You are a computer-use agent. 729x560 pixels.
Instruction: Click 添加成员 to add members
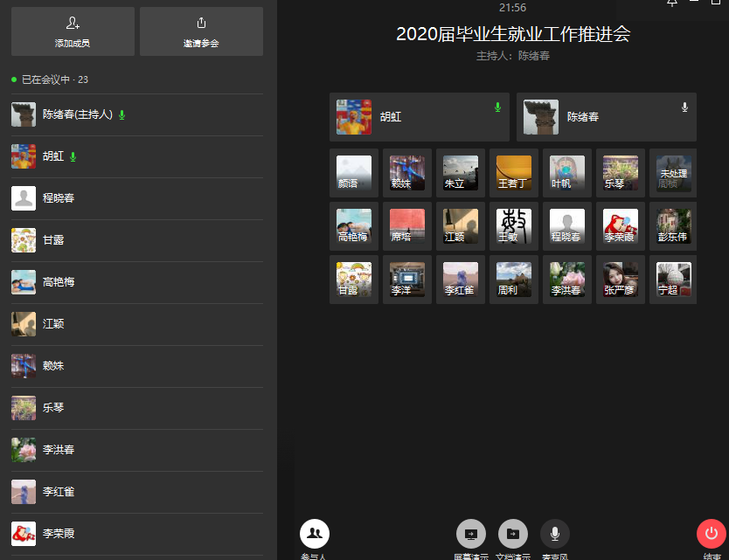pos(73,31)
